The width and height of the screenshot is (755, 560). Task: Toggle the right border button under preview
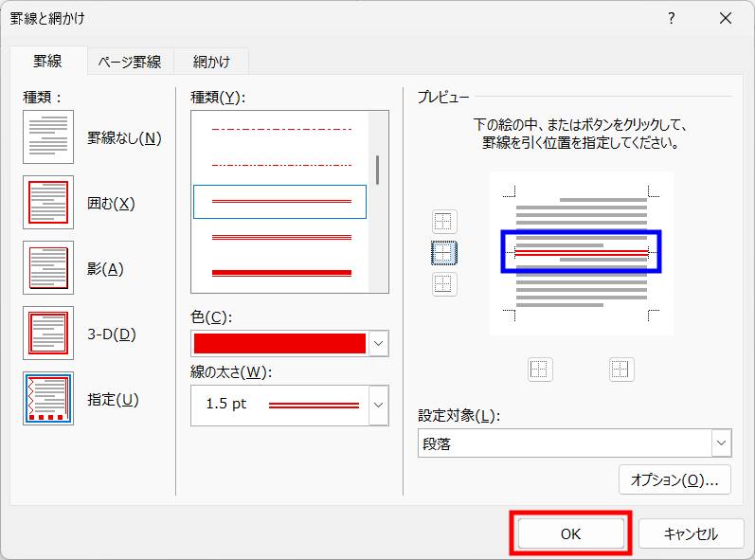pos(620,370)
